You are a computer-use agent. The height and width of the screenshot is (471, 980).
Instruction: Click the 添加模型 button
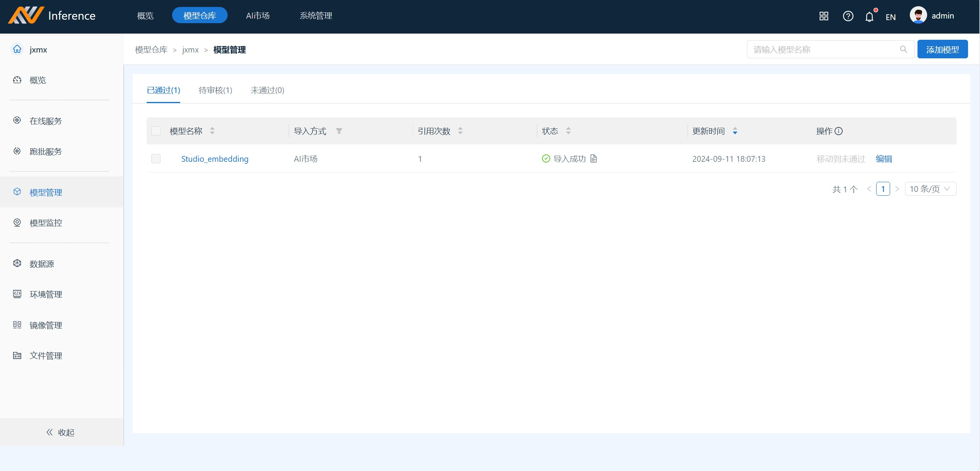942,49
